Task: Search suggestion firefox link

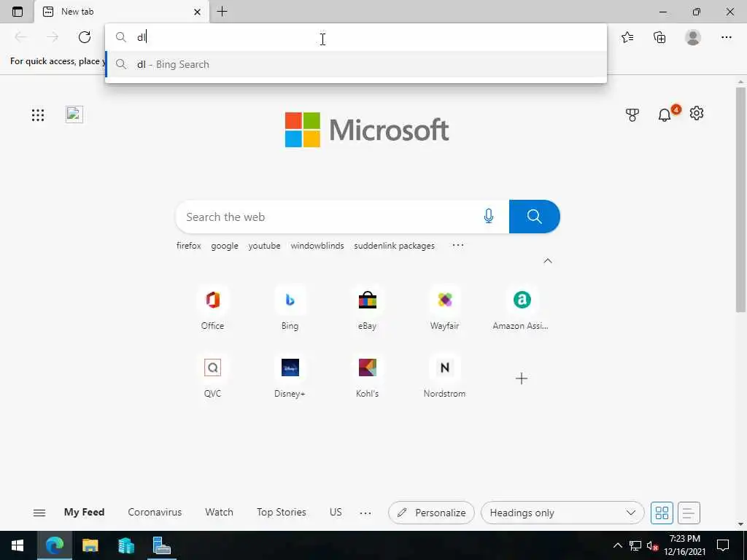Action: pos(189,246)
